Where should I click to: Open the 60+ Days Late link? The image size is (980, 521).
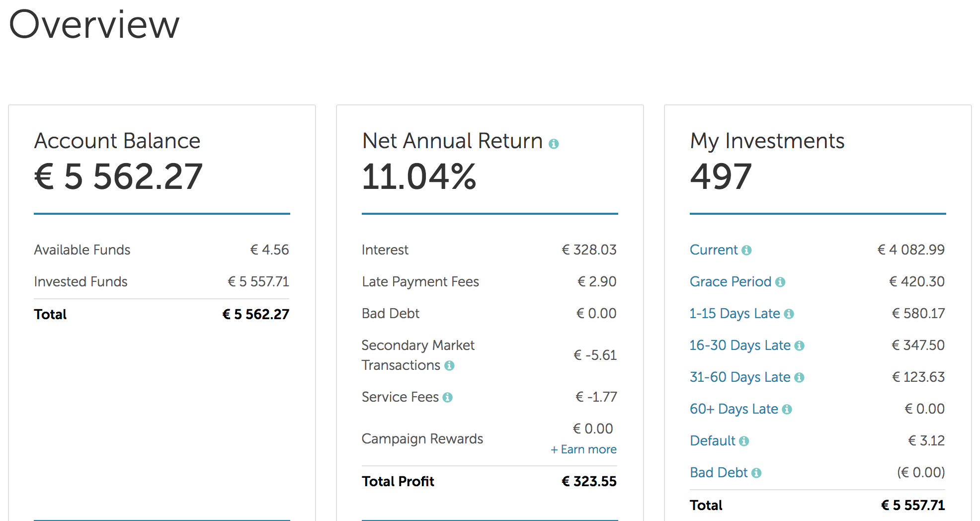(x=734, y=409)
